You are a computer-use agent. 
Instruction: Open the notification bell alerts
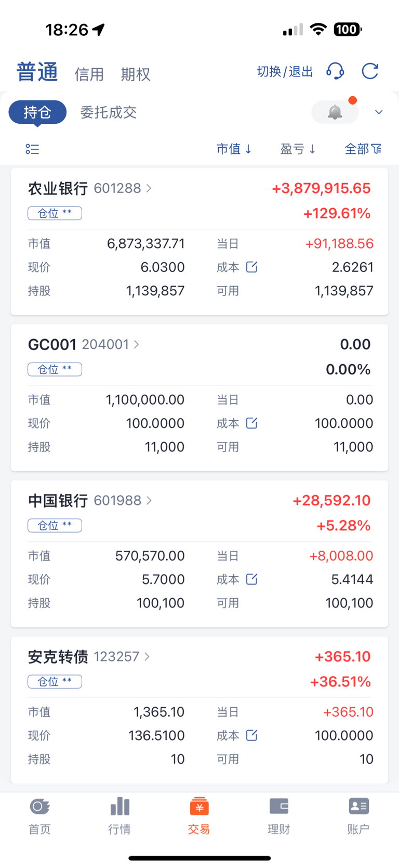pyautogui.click(x=335, y=112)
